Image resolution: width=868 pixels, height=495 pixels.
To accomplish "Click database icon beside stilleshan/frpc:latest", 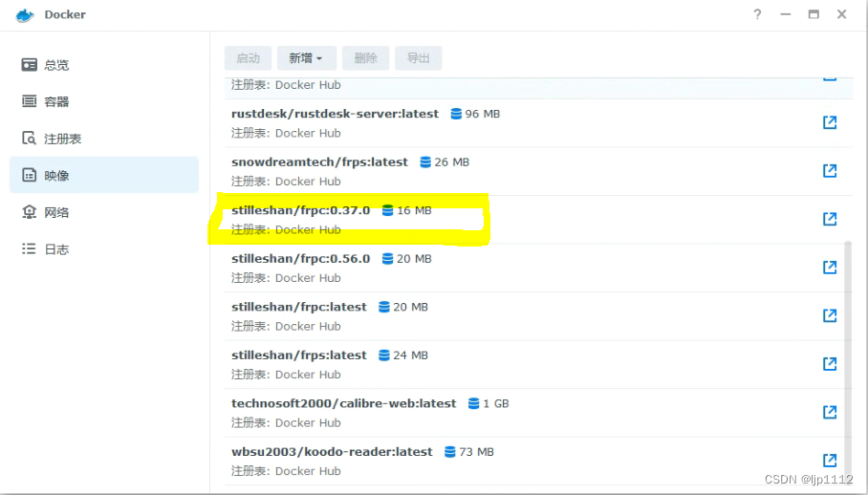I will click(384, 307).
